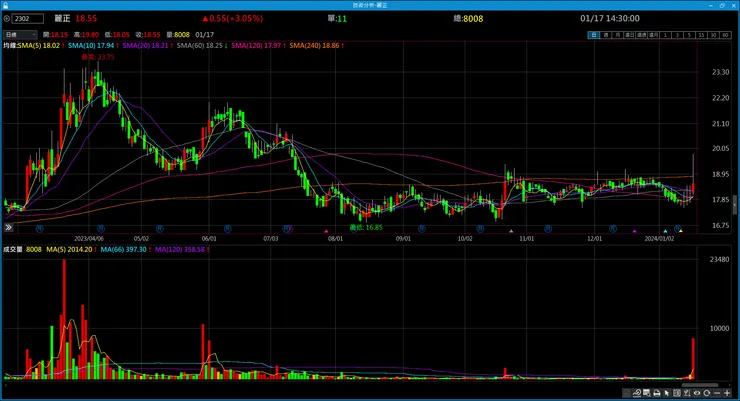Click the volume MA(66) 397.30 label
The width and height of the screenshot is (740, 401).
click(x=124, y=249)
